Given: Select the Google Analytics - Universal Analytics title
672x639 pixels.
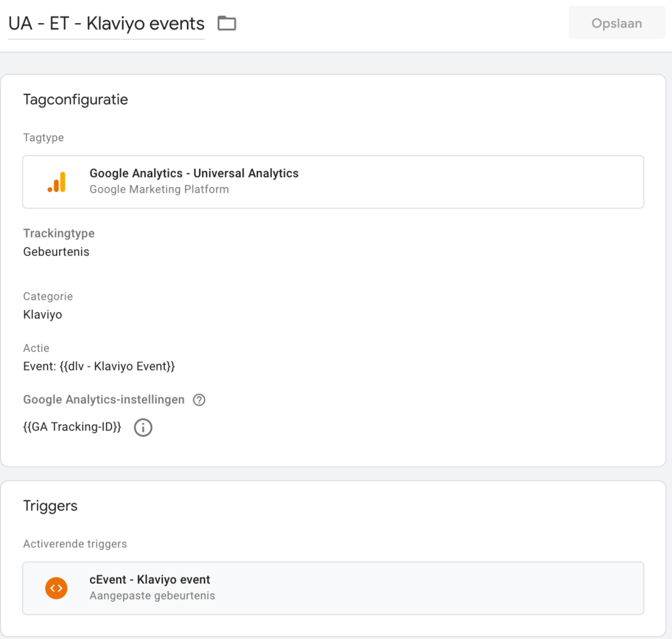Looking at the screenshot, I should 194,173.
